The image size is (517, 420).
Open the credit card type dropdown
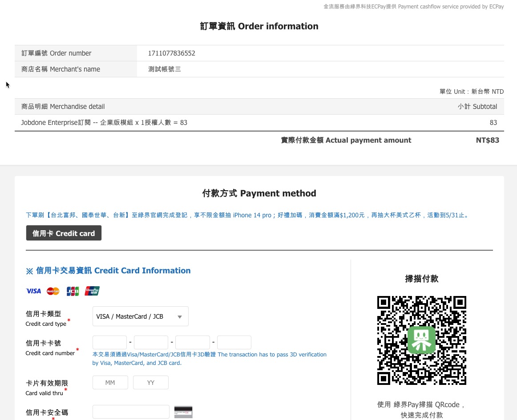pos(141,316)
